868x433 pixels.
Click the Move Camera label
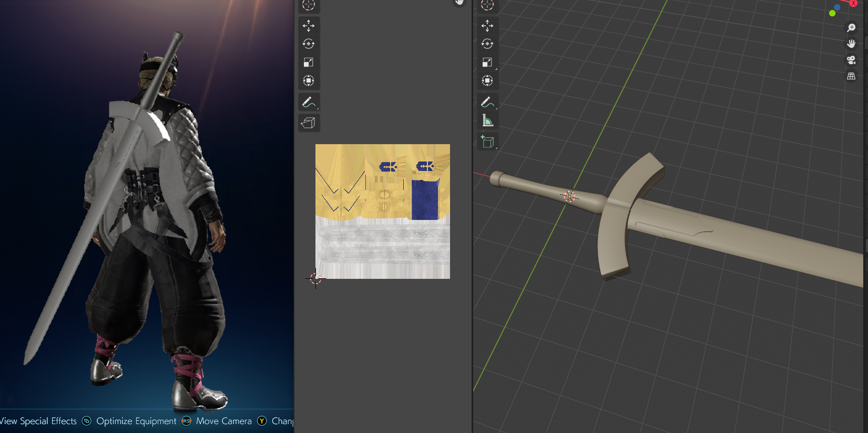tap(224, 421)
